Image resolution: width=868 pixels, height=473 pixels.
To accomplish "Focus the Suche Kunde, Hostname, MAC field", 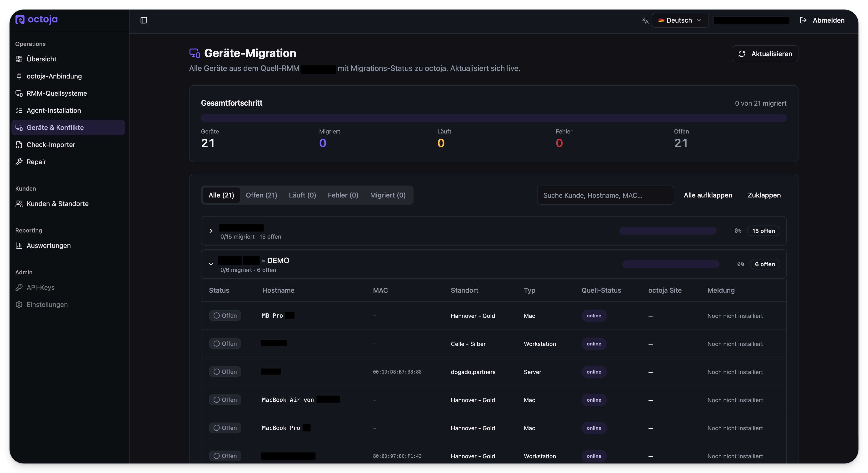I will (x=605, y=195).
